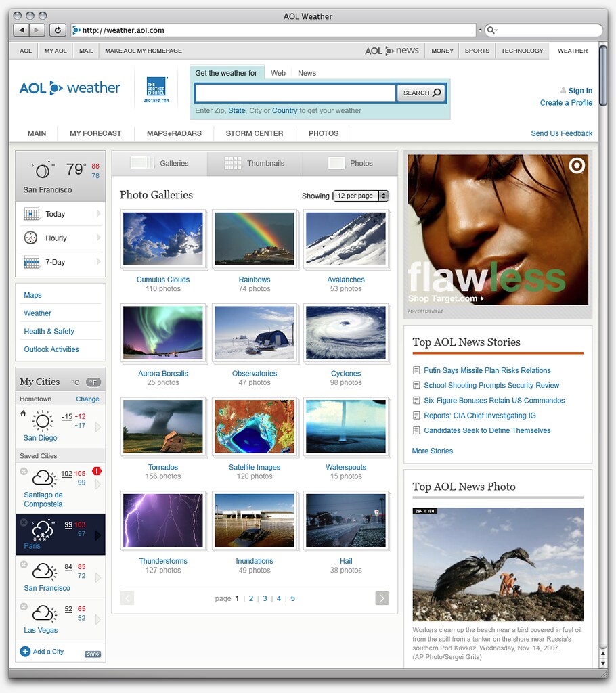Click the Hourly clock icon

30,238
